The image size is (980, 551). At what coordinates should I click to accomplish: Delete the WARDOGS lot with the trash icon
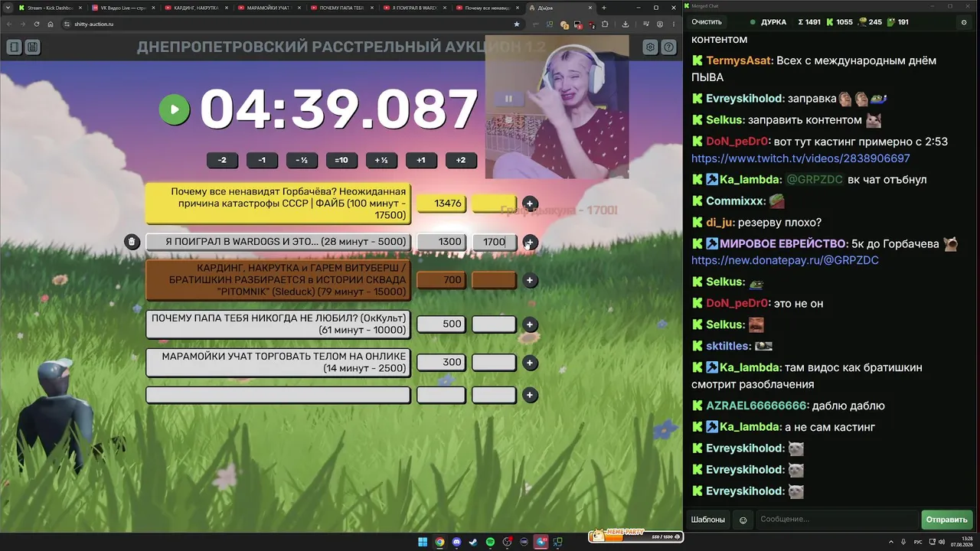[x=132, y=242]
